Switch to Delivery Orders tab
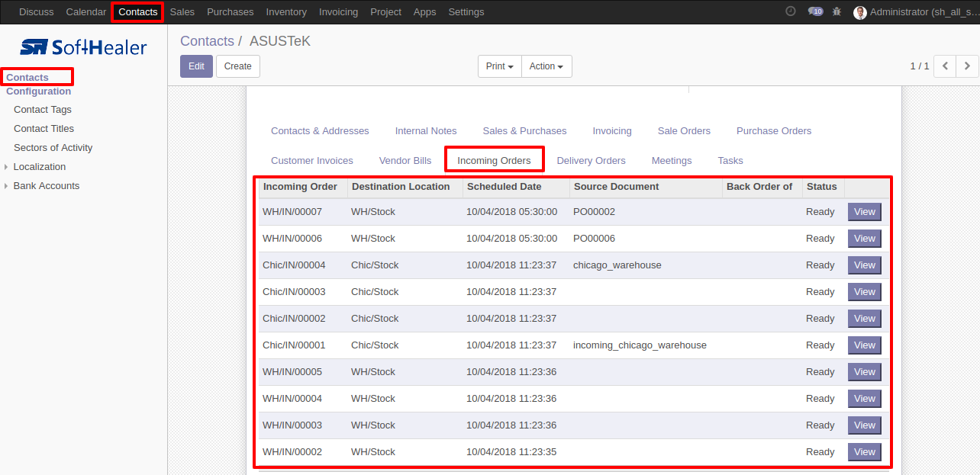 tap(592, 161)
